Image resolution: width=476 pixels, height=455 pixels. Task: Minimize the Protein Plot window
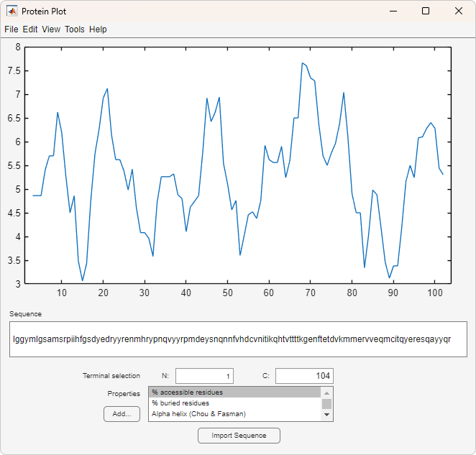393,12
